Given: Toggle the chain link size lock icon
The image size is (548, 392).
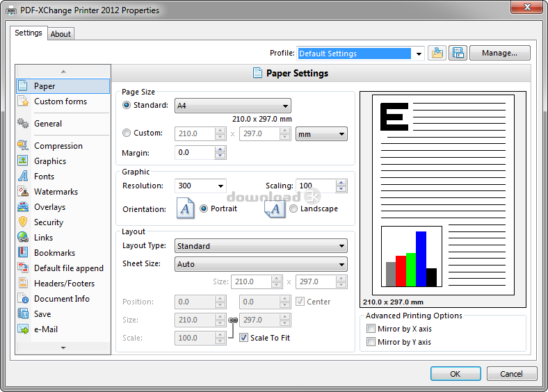Looking at the screenshot, I should (233, 320).
